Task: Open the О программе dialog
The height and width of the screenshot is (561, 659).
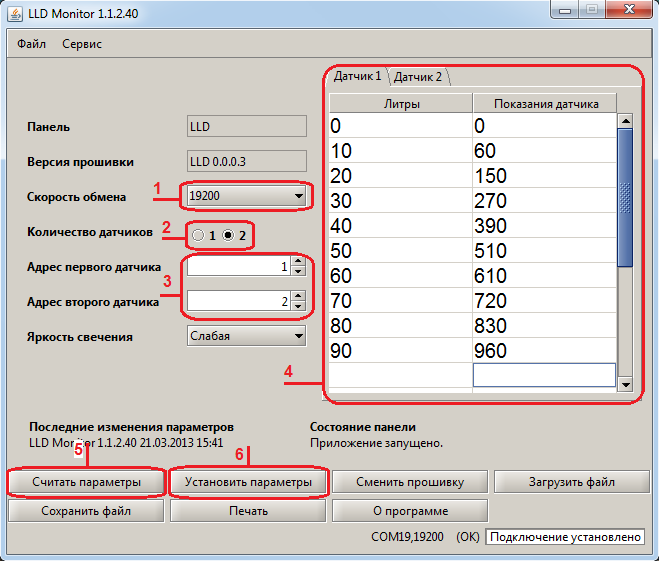Action: 410,511
